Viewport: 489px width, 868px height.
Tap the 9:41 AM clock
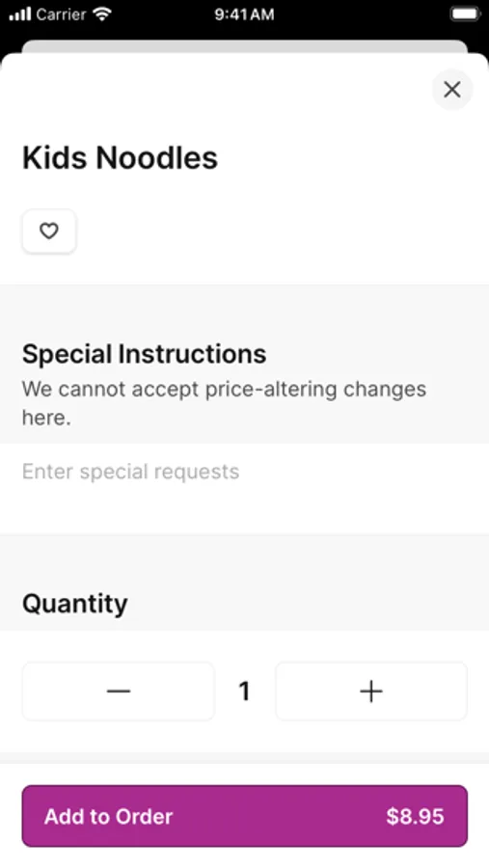244,14
